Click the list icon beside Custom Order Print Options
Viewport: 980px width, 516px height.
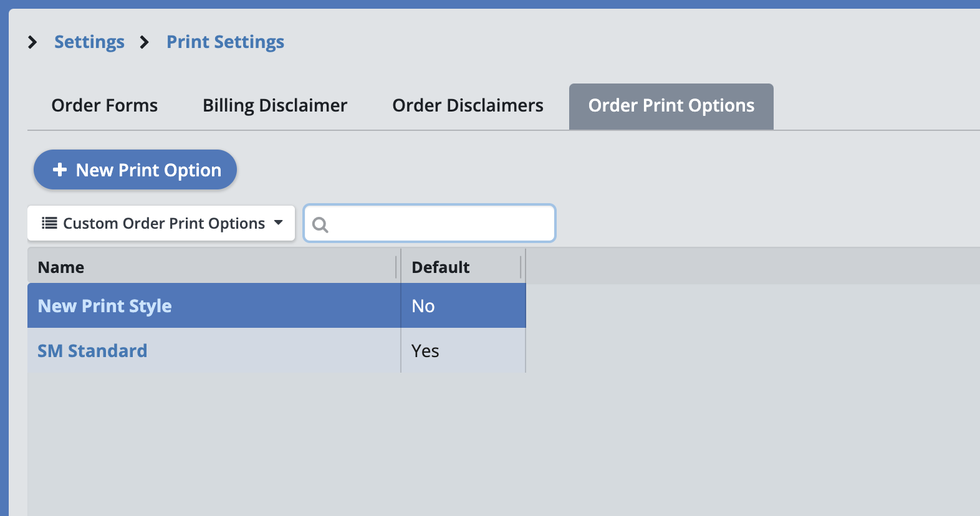coord(49,223)
